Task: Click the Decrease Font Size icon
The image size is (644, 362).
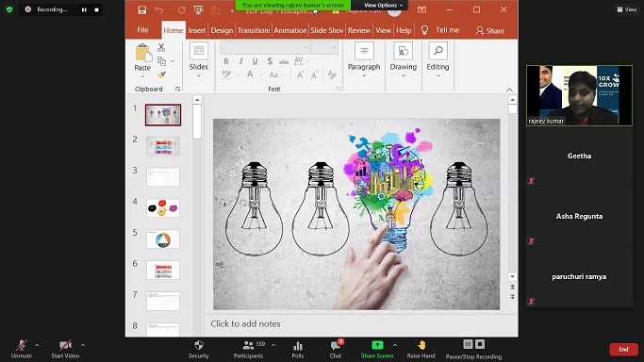Action: 314,74
